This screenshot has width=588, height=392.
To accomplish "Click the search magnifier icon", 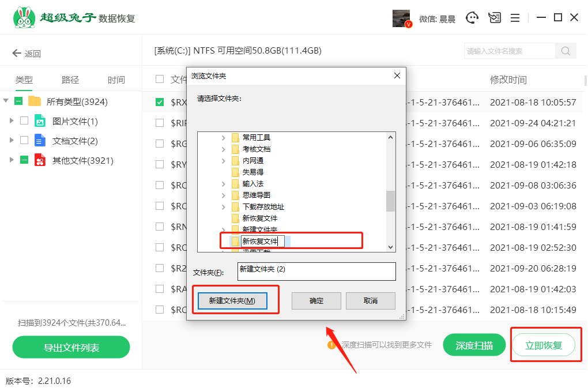I will tap(566, 51).
